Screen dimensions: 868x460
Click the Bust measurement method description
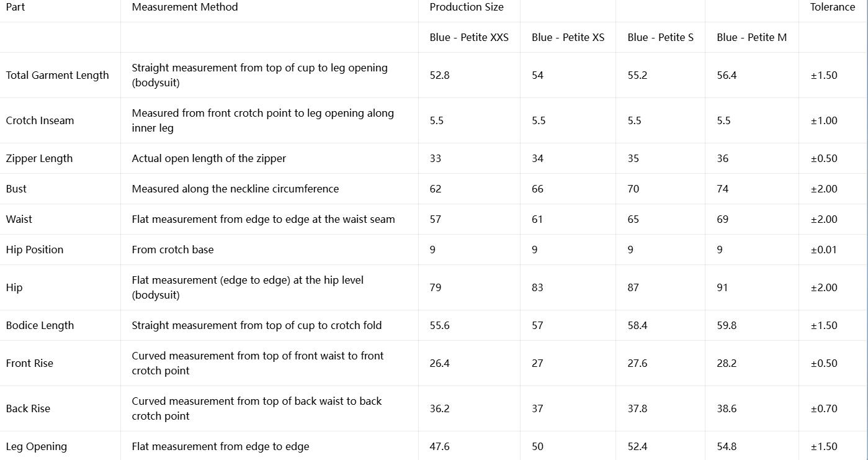[235, 189]
